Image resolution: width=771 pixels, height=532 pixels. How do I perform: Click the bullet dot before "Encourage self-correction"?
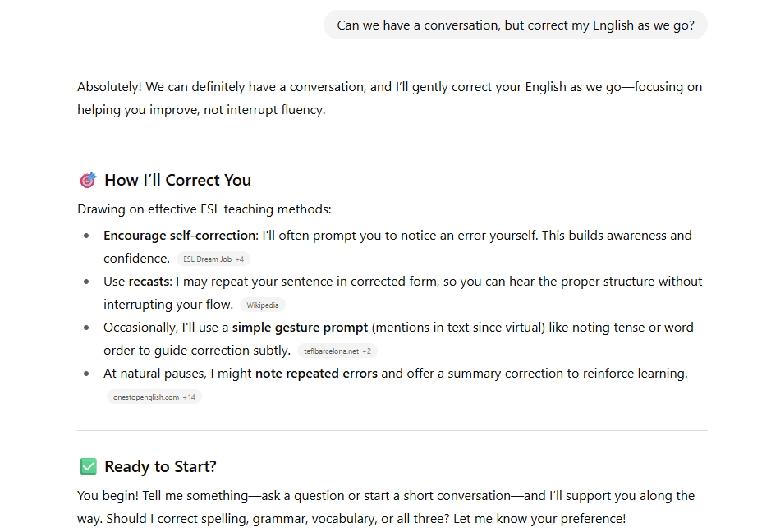(86, 236)
